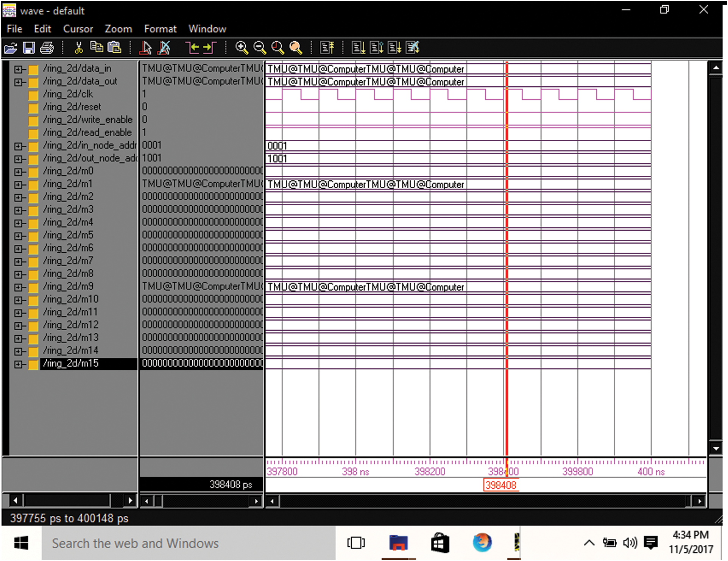Open the Cursor menu

click(78, 29)
